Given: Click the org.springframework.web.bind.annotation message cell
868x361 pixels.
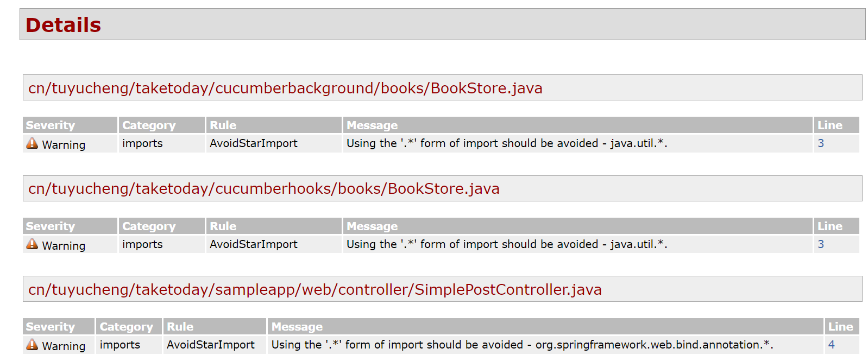Looking at the screenshot, I should coord(545,345).
